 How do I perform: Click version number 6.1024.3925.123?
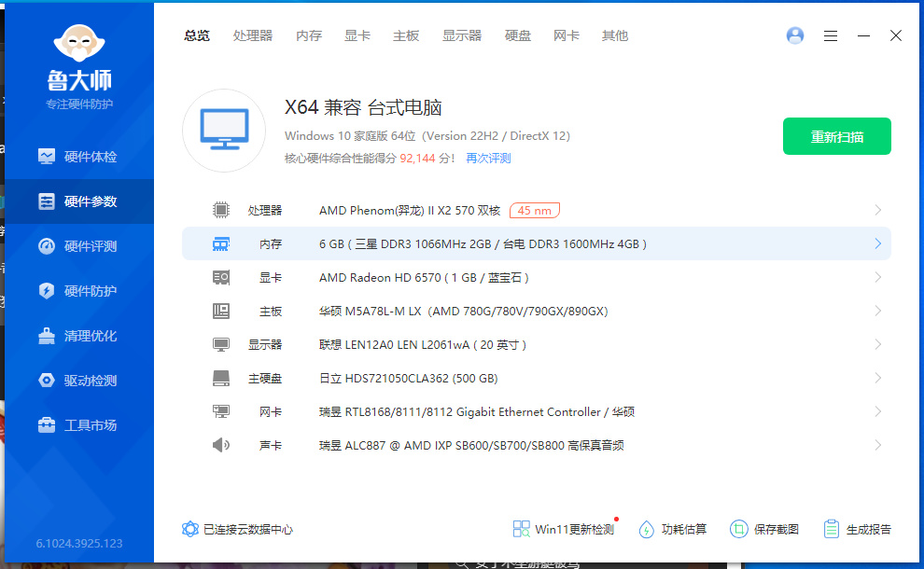(79, 543)
